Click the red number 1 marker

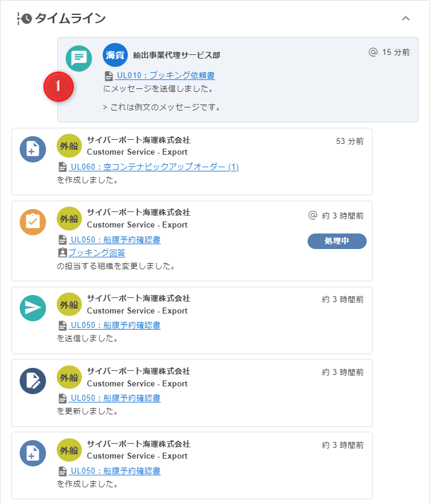click(x=58, y=87)
